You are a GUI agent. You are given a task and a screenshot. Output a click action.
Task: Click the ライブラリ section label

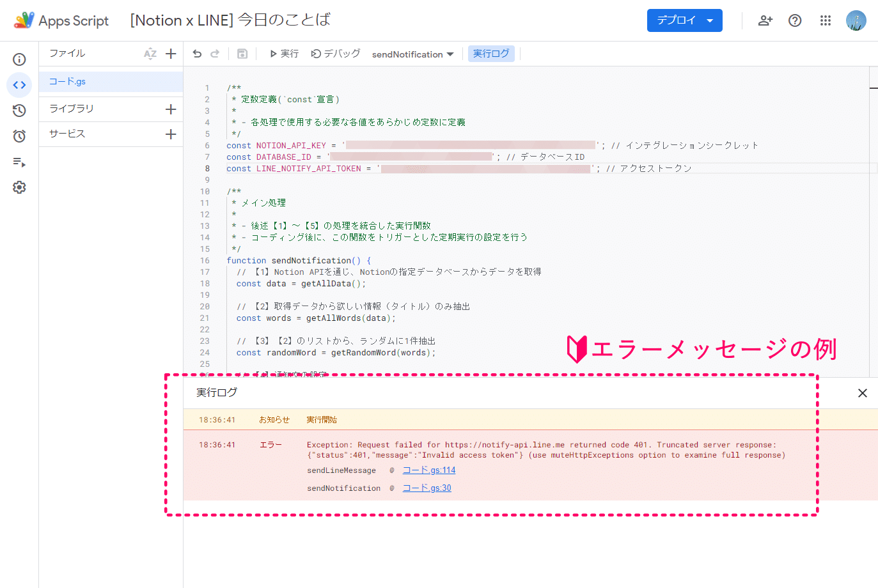[72, 109]
